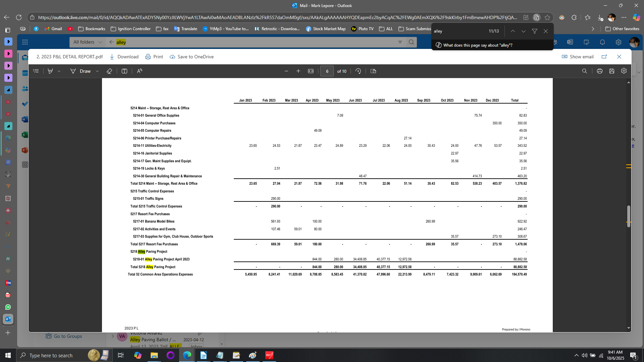The image size is (644, 362).
Task: Click the Zoom in plus icon
Action: pos(298,71)
